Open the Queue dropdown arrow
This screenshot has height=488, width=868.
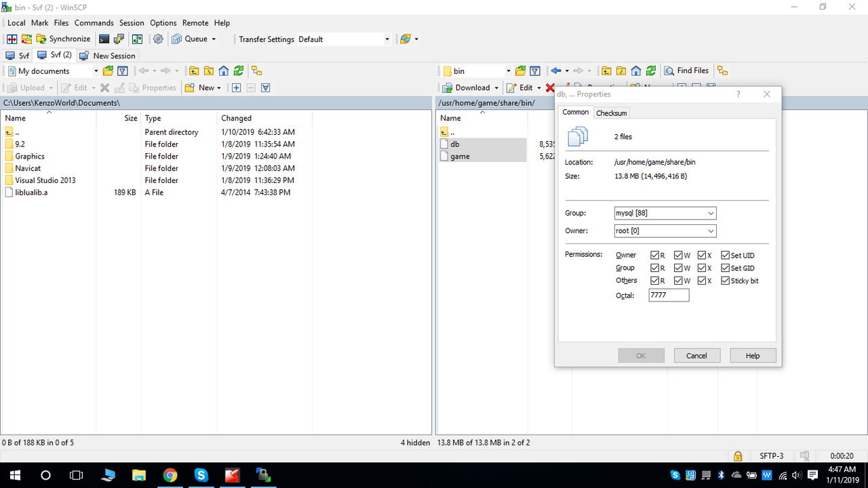214,39
